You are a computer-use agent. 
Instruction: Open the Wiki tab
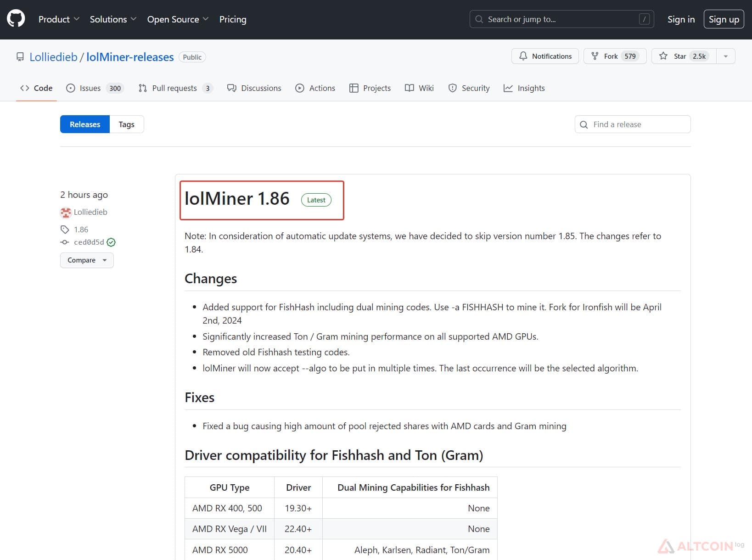pyautogui.click(x=419, y=88)
